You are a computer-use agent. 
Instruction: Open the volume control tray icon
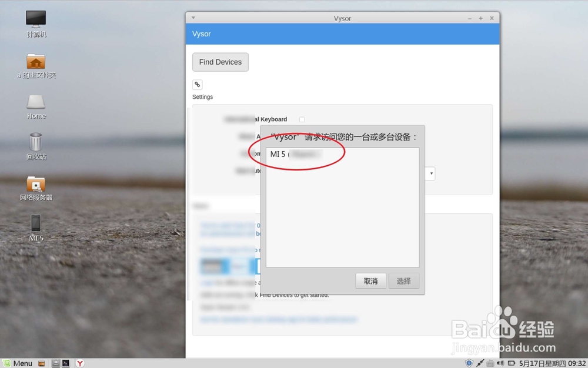[500, 363]
